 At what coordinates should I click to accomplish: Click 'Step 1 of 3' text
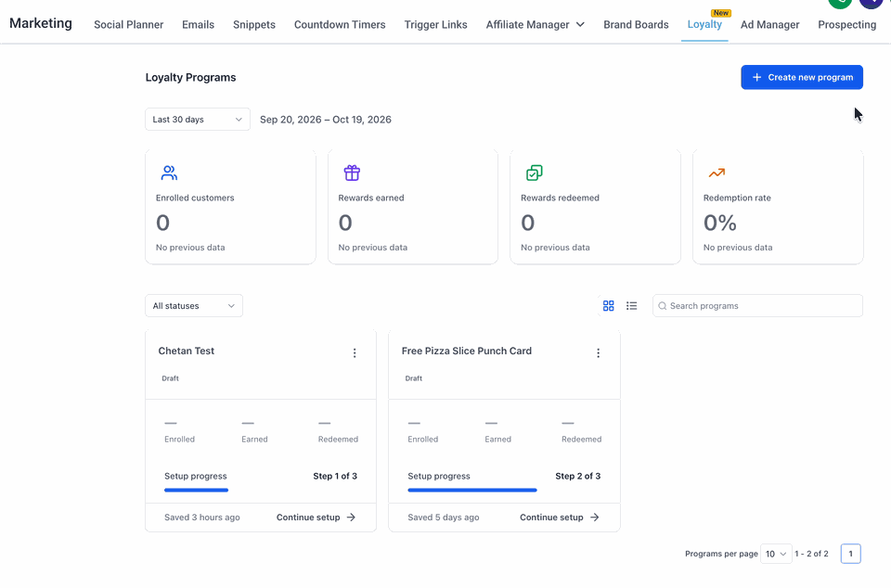coord(335,476)
